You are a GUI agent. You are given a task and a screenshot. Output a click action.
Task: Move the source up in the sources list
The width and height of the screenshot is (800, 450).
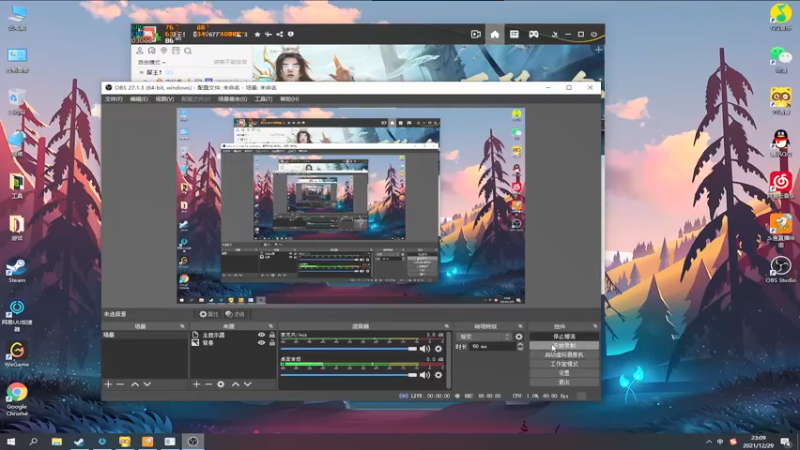[x=235, y=384]
